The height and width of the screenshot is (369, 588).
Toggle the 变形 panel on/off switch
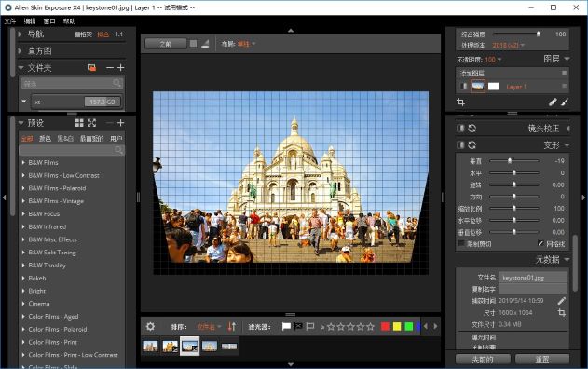pyautogui.click(x=460, y=144)
